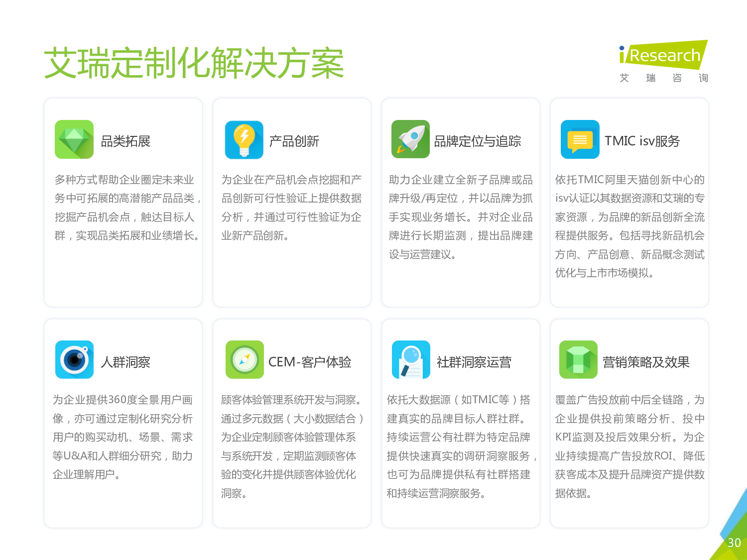This screenshot has height=560, width=747.
Task: Click the magnifier 社群洞察运营 icon
Action: [x=411, y=359]
